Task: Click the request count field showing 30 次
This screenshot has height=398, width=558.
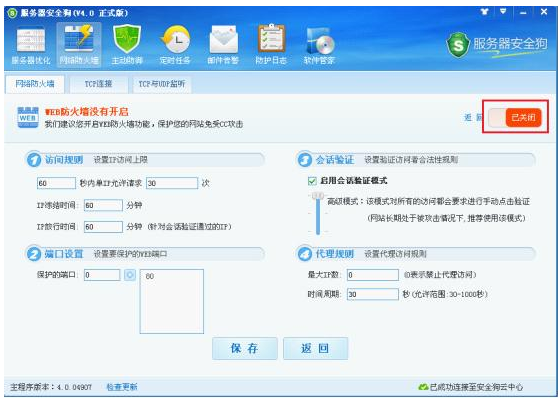Action: pos(172,183)
